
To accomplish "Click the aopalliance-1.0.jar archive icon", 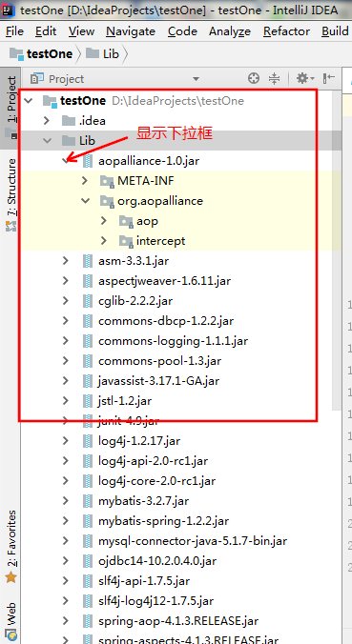I will click(x=88, y=161).
